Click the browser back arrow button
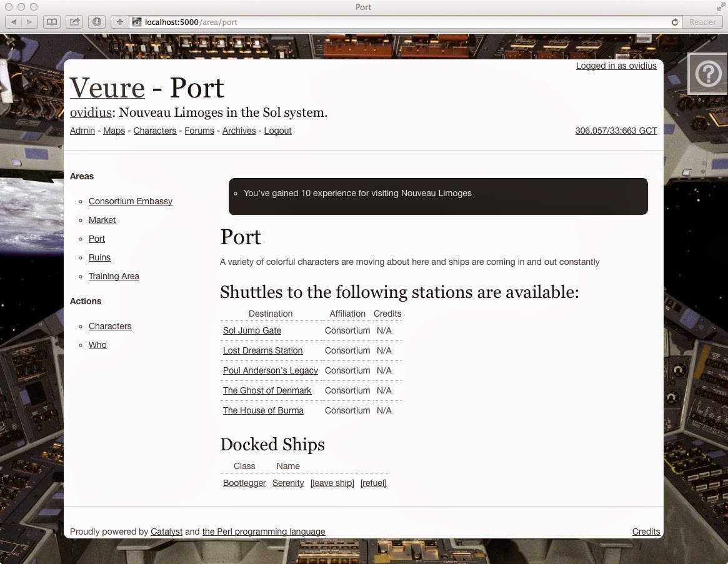This screenshot has height=564, width=728. click(14, 22)
